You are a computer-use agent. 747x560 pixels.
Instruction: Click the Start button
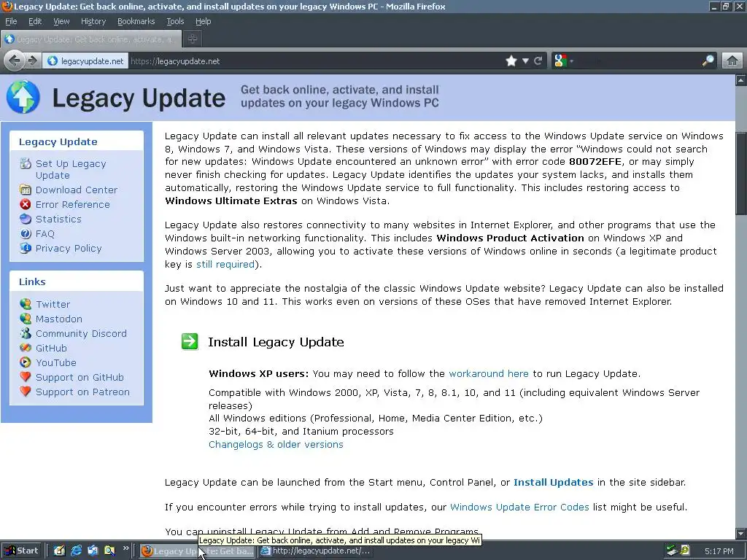pyautogui.click(x=22, y=551)
